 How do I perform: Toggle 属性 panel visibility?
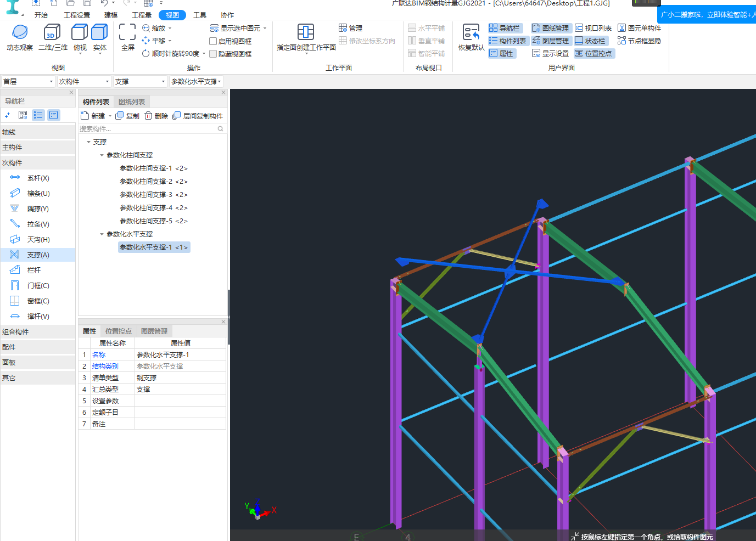pos(501,53)
